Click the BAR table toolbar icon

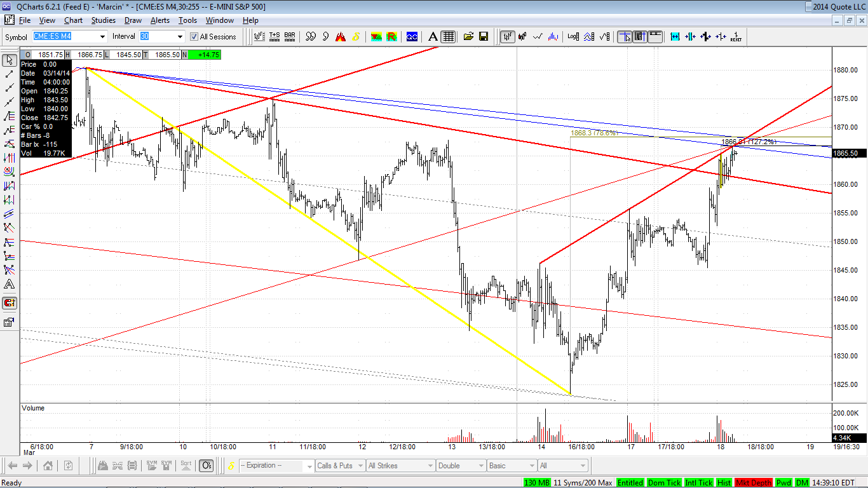(290, 36)
